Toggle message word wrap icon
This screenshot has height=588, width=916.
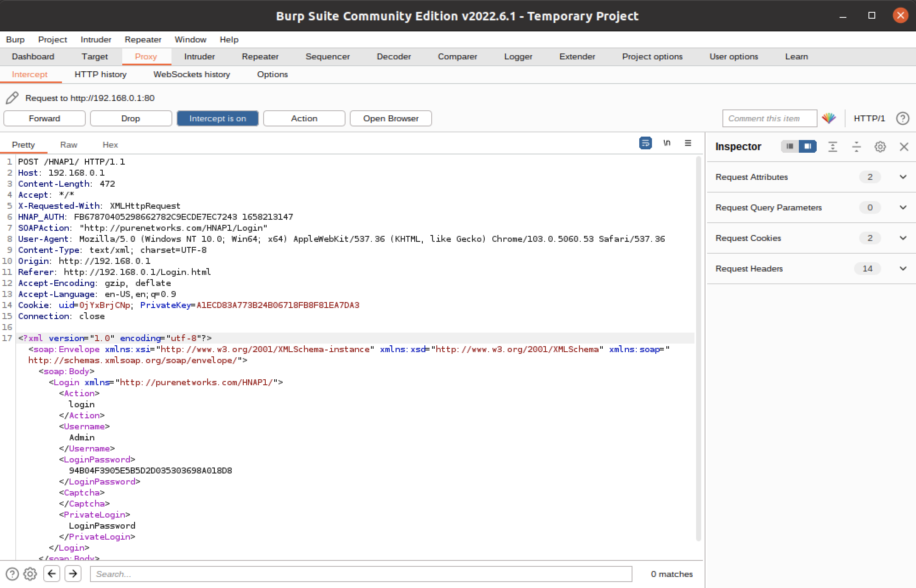(645, 143)
